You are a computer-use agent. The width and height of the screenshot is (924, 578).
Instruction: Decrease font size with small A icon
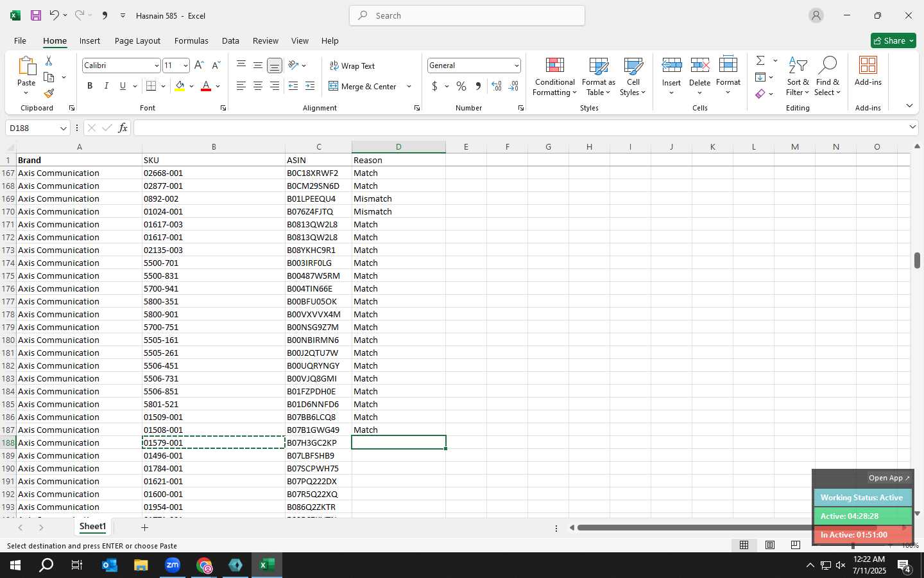(x=216, y=66)
